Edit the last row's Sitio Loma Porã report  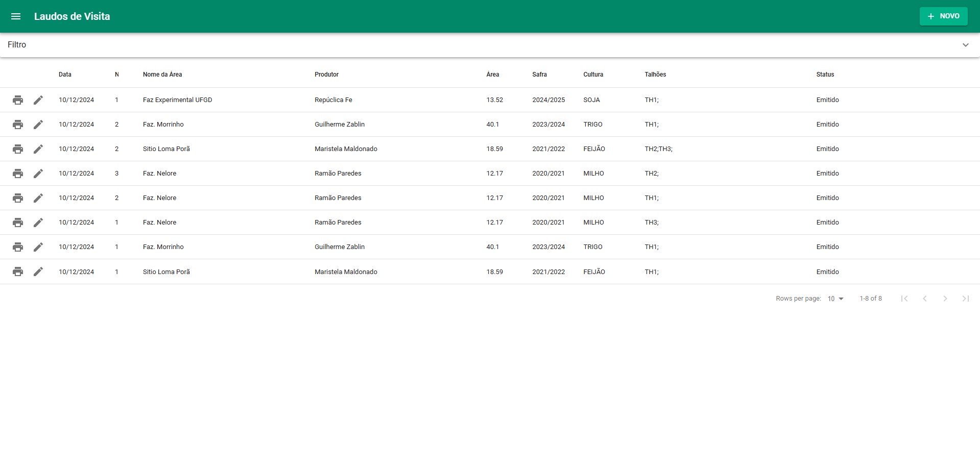38,272
